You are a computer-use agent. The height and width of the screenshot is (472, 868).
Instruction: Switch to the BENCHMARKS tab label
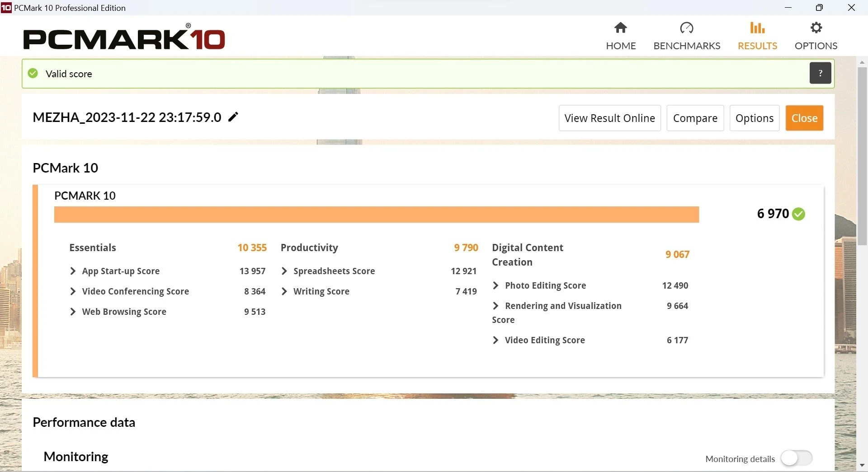tap(687, 46)
